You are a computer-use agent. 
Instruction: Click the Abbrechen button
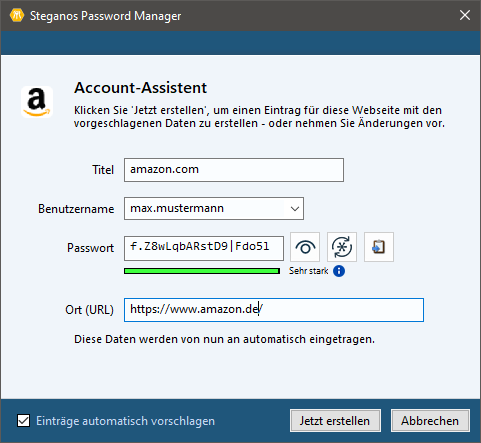[430, 421]
